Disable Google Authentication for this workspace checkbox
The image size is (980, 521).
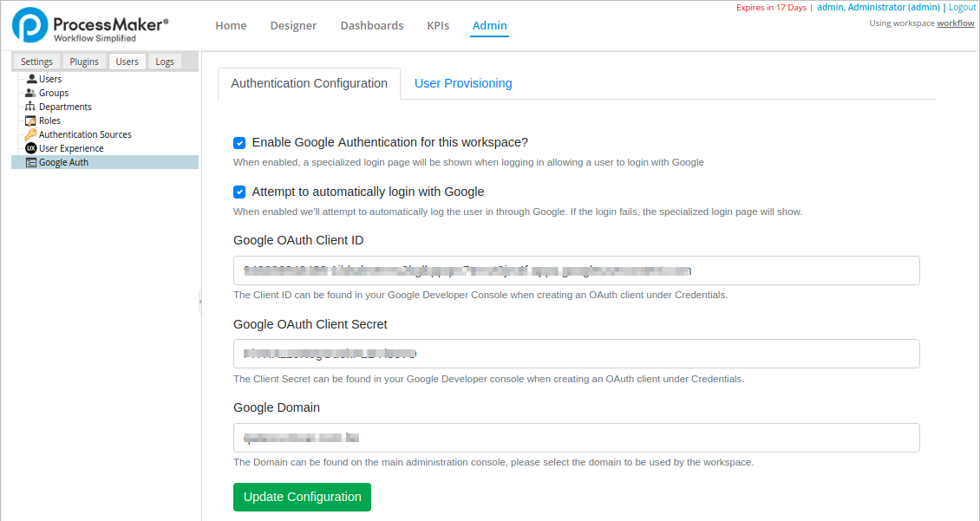tap(239, 142)
